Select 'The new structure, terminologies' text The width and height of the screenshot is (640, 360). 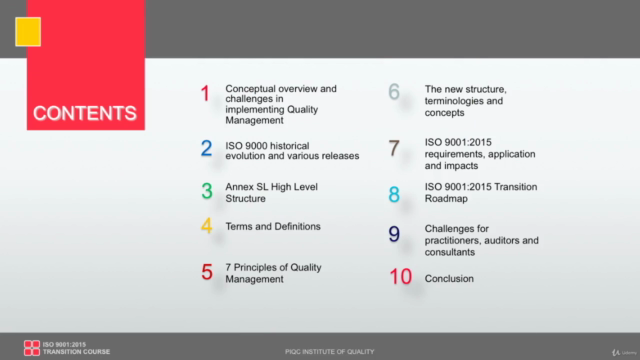[466, 101]
